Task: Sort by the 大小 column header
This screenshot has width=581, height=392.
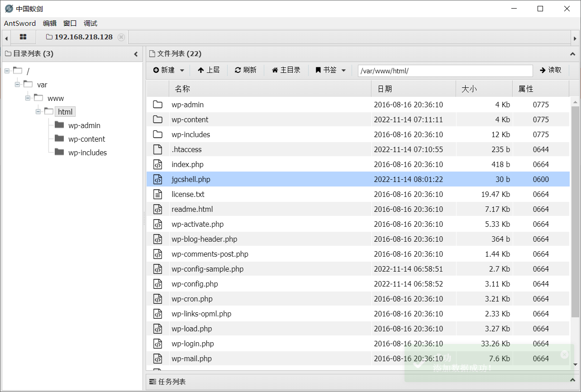Action: pos(484,89)
